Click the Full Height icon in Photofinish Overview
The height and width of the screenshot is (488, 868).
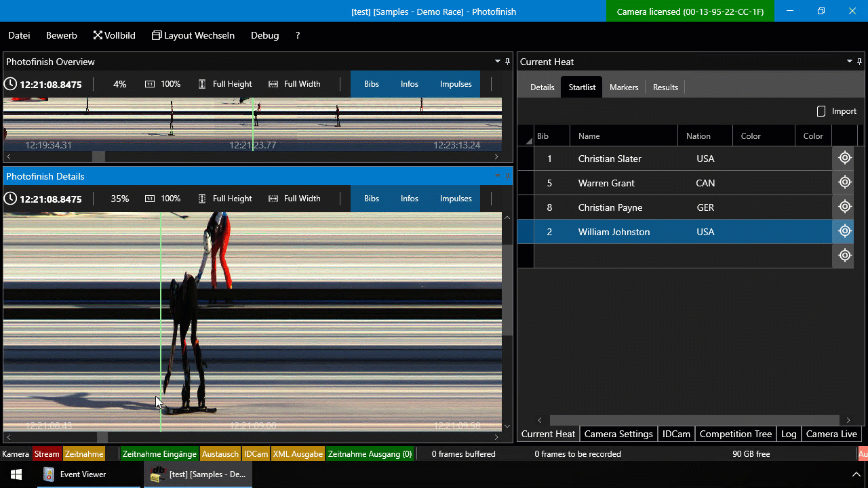click(202, 84)
